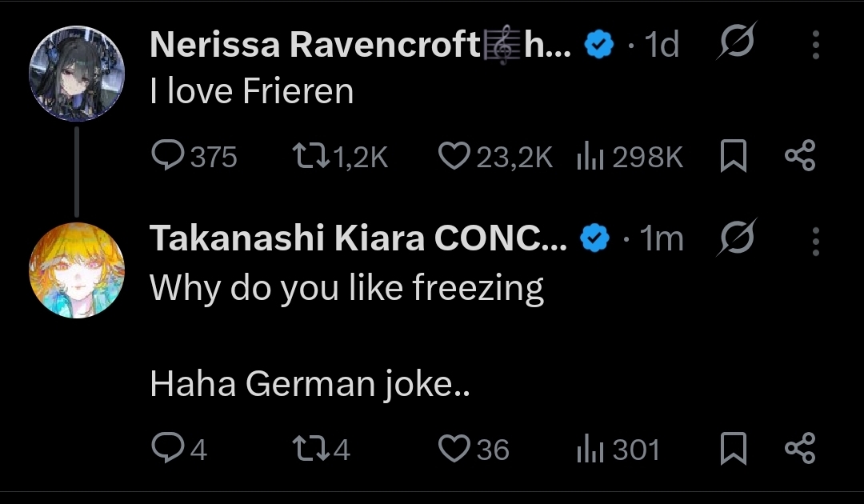Like Takanashi Kiara's German joke reply
The image size is (864, 504).
pyautogui.click(x=454, y=449)
